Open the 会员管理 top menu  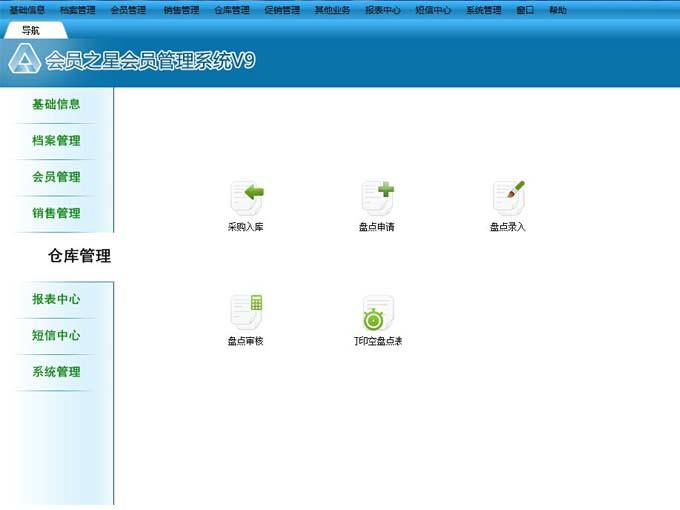pyautogui.click(x=128, y=10)
